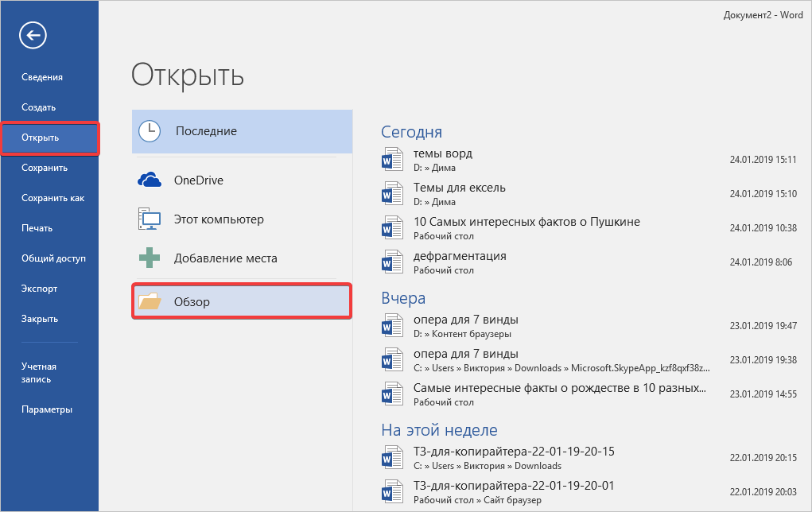Open Сведения in the left sidebar

[x=42, y=77]
